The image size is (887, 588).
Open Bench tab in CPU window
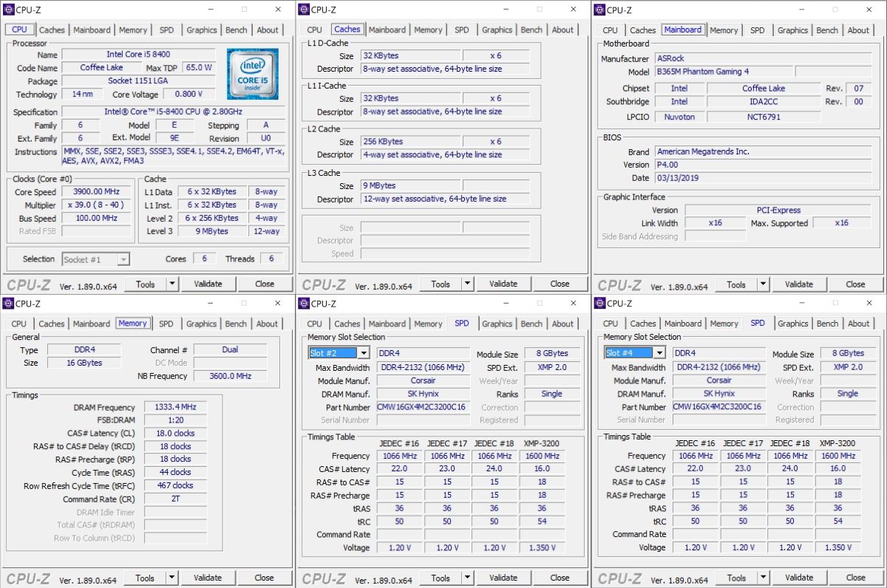click(237, 30)
